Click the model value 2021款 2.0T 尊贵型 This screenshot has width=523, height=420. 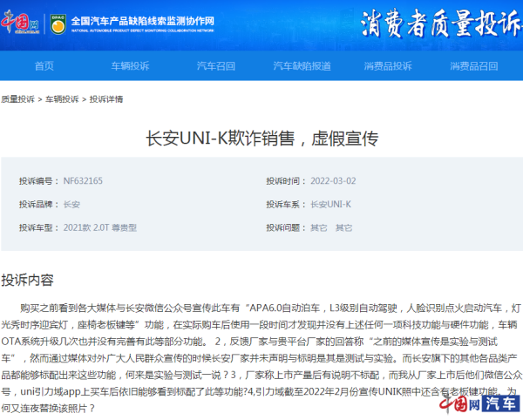tap(100, 227)
